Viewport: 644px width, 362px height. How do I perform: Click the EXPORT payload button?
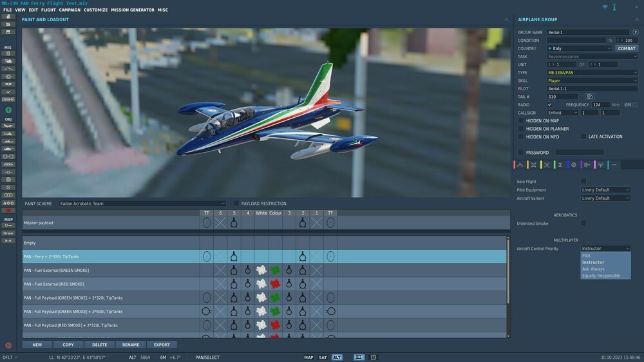click(x=162, y=345)
